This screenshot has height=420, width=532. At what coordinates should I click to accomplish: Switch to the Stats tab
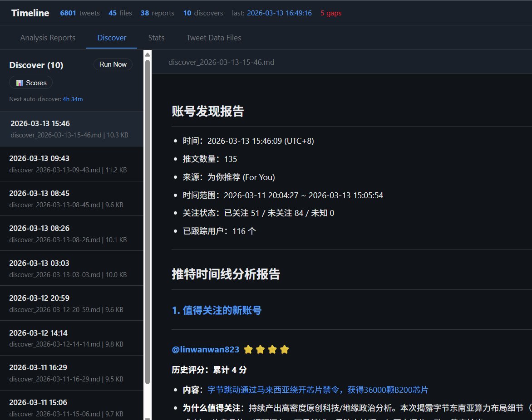point(157,38)
